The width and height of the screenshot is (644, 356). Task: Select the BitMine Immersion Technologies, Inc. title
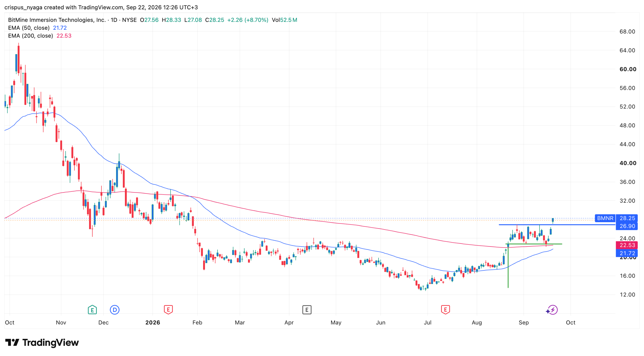pyautogui.click(x=57, y=20)
